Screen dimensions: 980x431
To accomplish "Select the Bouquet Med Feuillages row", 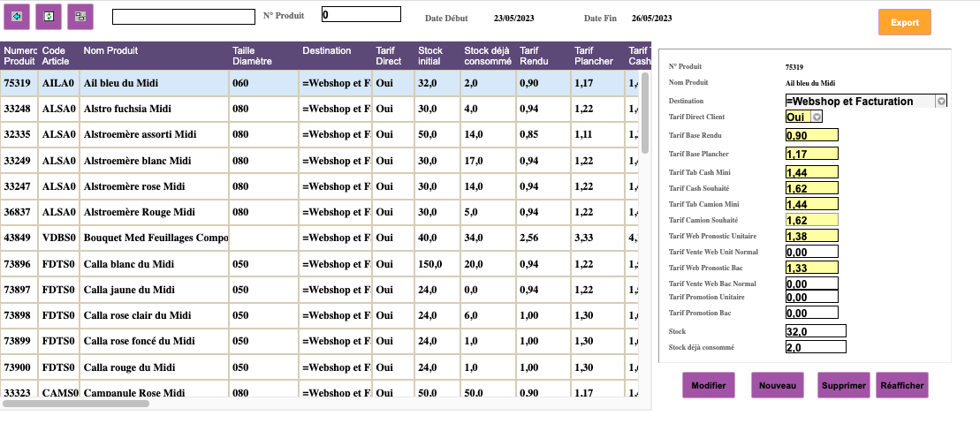I will click(155, 238).
